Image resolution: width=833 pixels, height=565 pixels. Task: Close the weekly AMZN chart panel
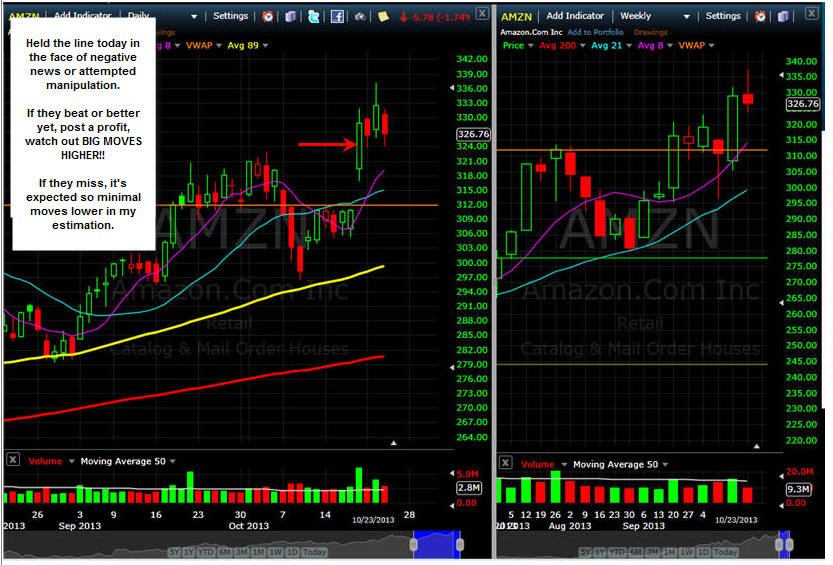click(811, 14)
